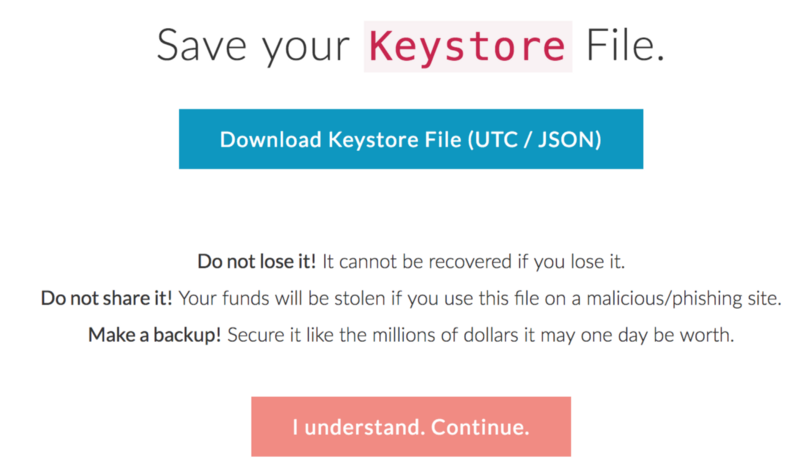Click 'I understand.' on the pink button
Image resolution: width=800 pixels, height=476 pixels.
point(353,427)
